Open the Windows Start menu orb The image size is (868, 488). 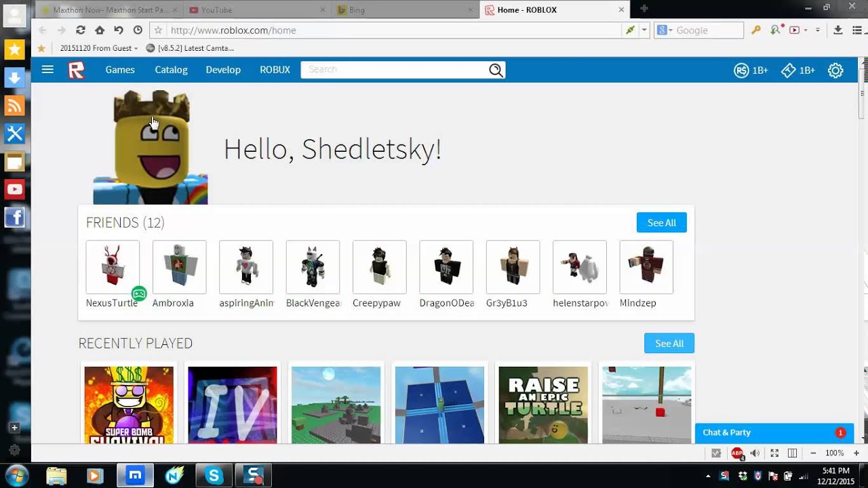pyautogui.click(x=16, y=474)
